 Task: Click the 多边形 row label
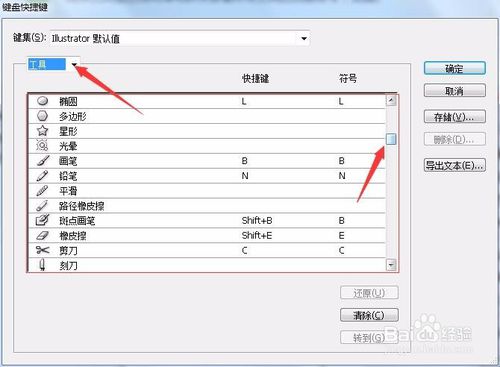(73, 116)
